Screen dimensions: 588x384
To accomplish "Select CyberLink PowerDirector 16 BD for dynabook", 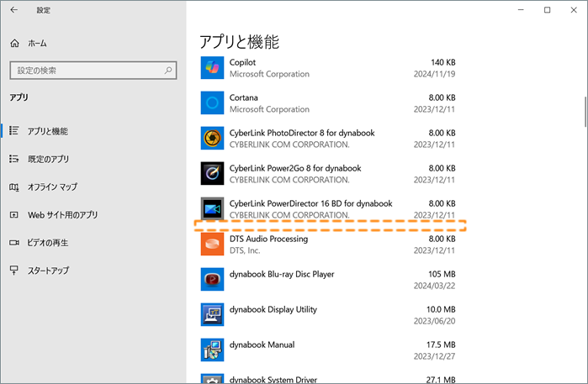I will [x=311, y=203].
